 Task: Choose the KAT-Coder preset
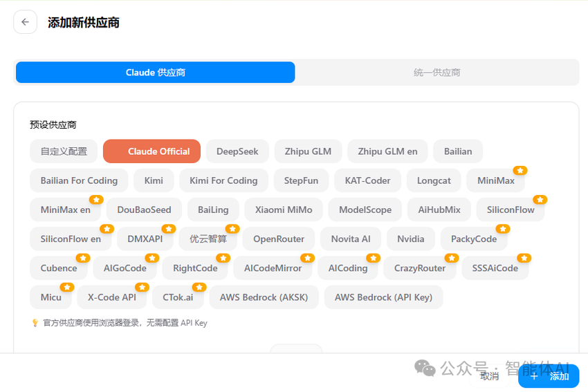(367, 180)
